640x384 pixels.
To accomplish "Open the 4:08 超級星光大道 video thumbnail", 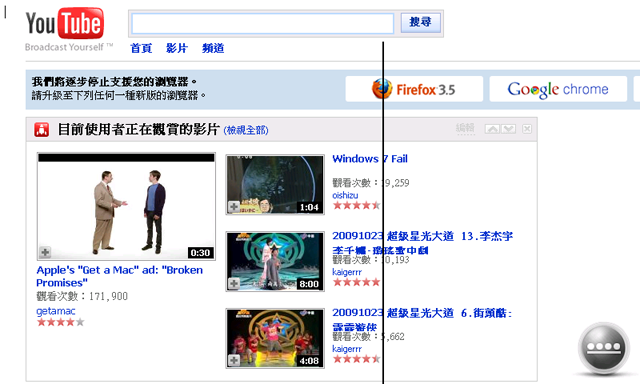I will click(x=275, y=338).
